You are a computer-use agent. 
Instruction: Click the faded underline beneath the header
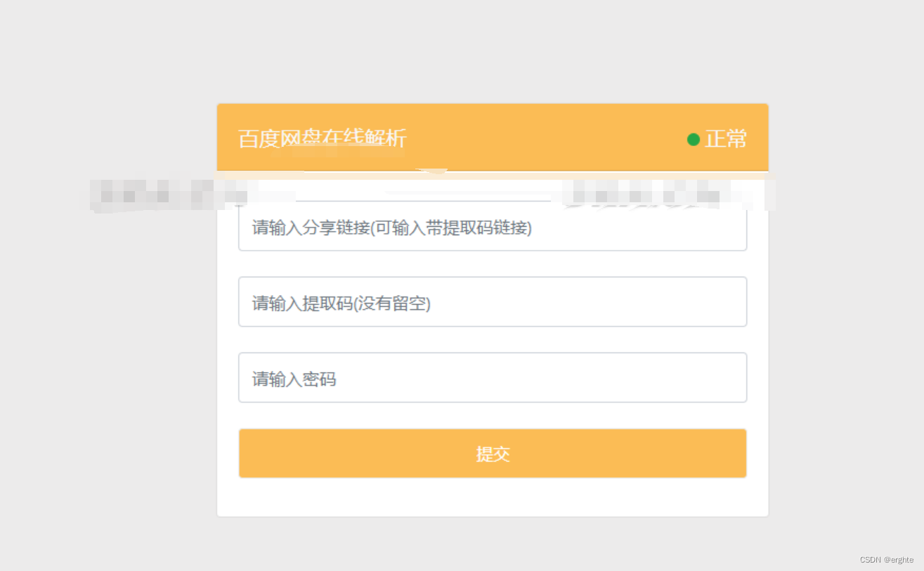pyautogui.click(x=423, y=200)
